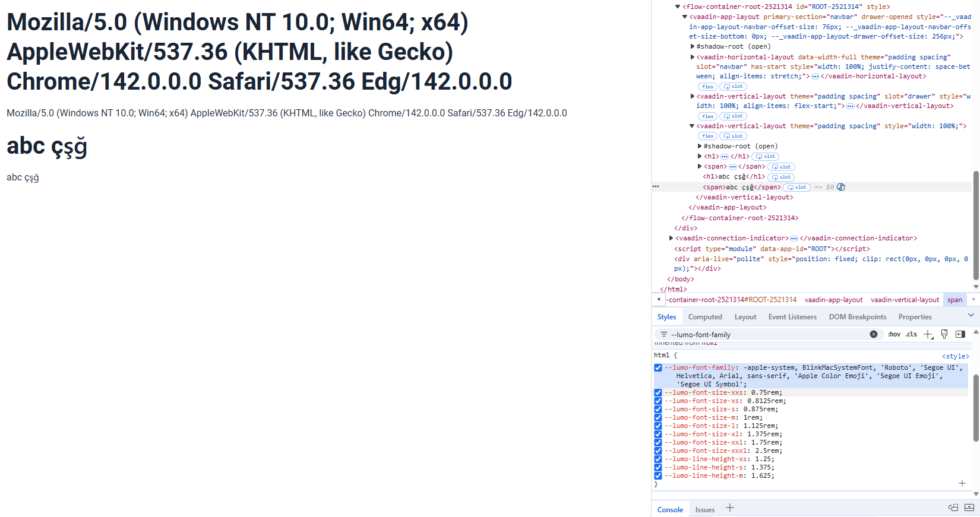Open the rendering emulation paintbrush icon
Viewport: 980px width, 517px height.
[x=944, y=334]
